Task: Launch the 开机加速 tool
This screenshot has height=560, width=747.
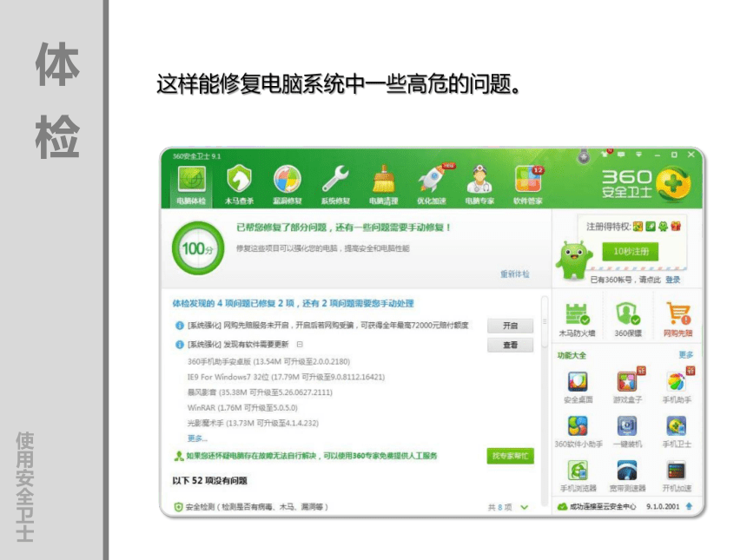Action: [677, 471]
